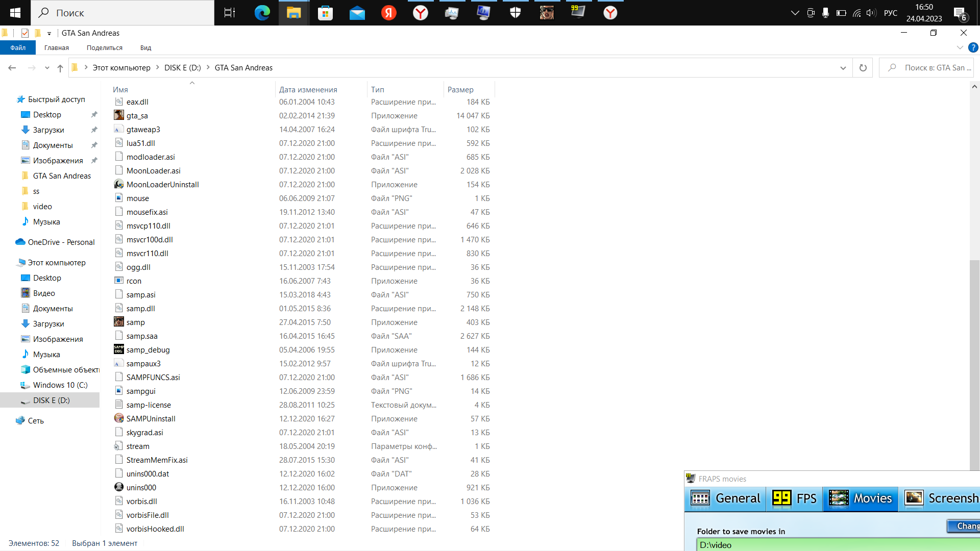Open the Вид ribbon tab

(x=145, y=47)
